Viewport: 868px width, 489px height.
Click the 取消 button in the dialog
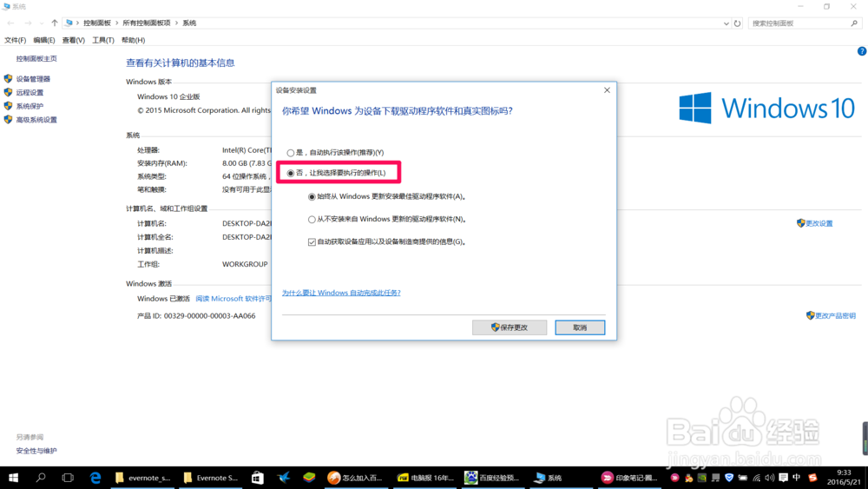pyautogui.click(x=580, y=327)
